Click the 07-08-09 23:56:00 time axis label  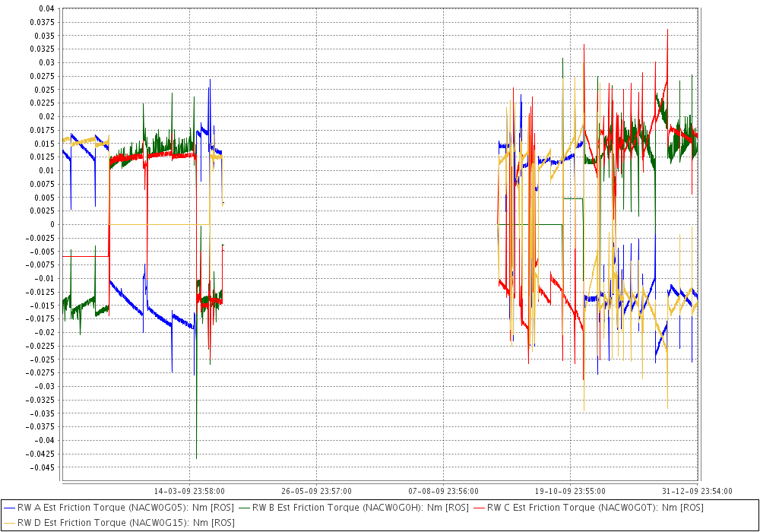[x=444, y=491]
